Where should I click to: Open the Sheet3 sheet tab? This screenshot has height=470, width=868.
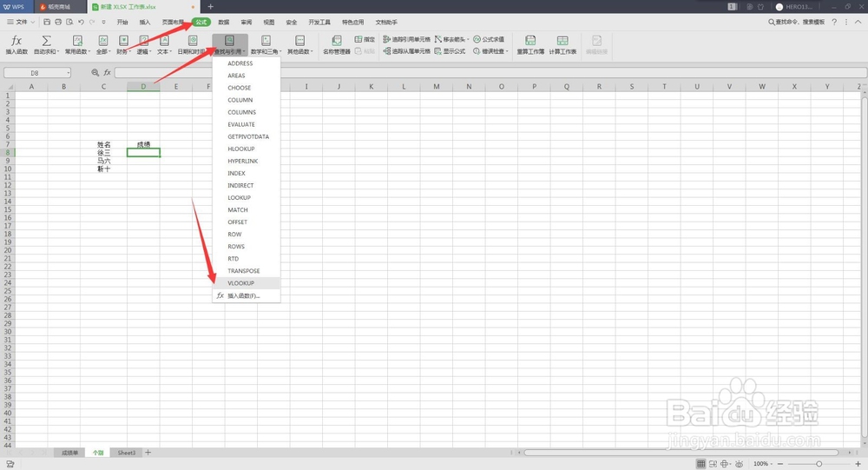[x=126, y=453]
